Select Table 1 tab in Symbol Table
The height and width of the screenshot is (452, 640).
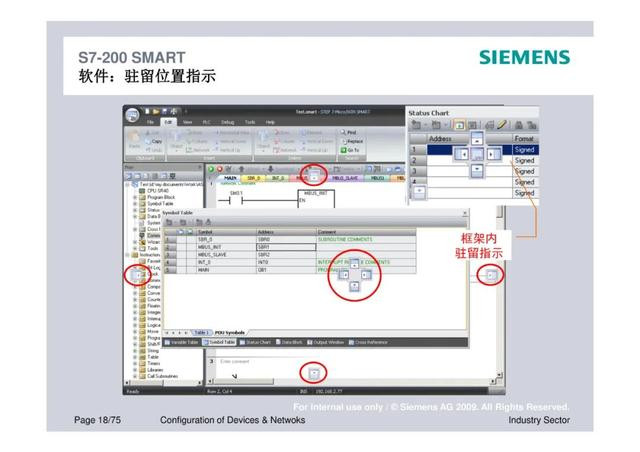(x=201, y=333)
